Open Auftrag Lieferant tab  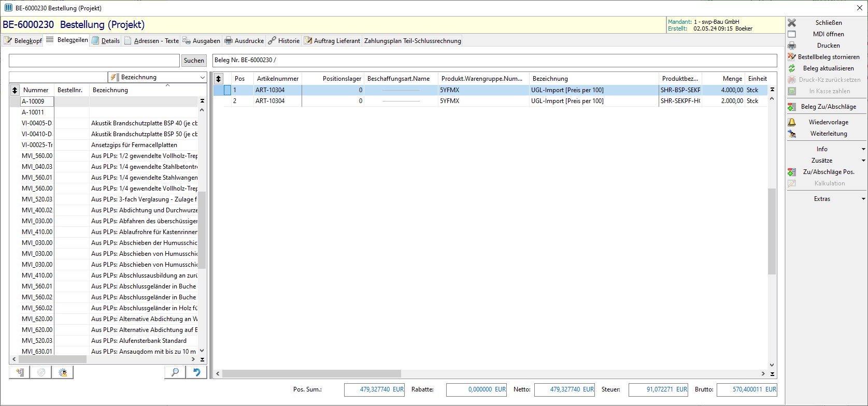click(332, 41)
